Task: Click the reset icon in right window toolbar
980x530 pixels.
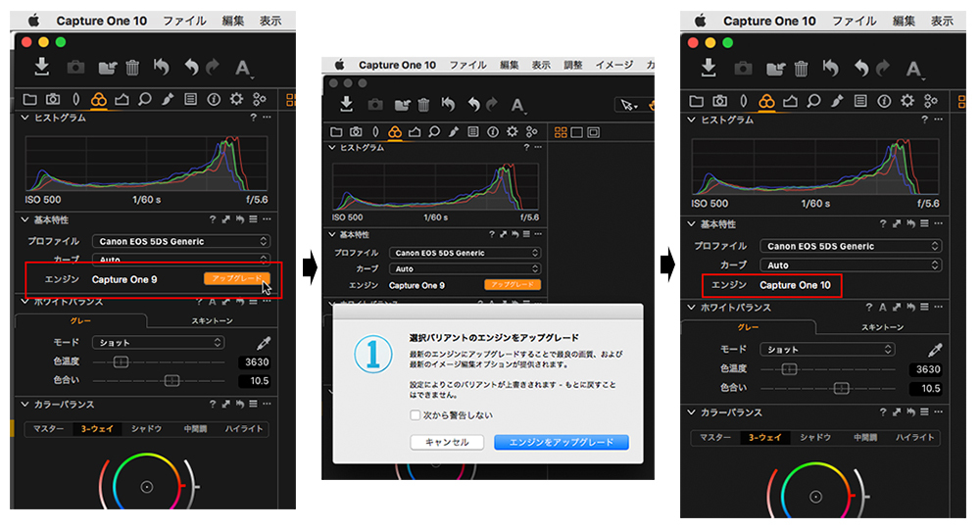Action: tap(831, 68)
